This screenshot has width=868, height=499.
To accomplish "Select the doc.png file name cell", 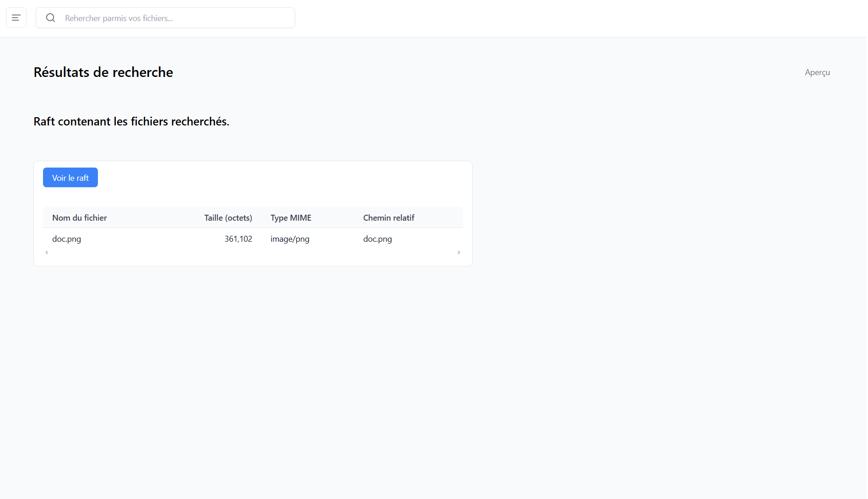I will 67,239.
